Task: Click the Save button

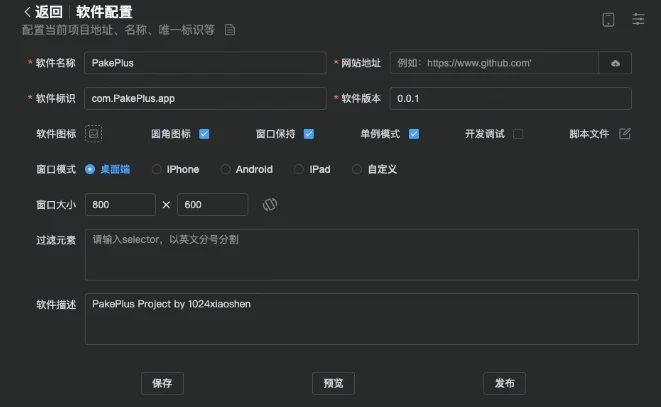Action: tap(162, 383)
